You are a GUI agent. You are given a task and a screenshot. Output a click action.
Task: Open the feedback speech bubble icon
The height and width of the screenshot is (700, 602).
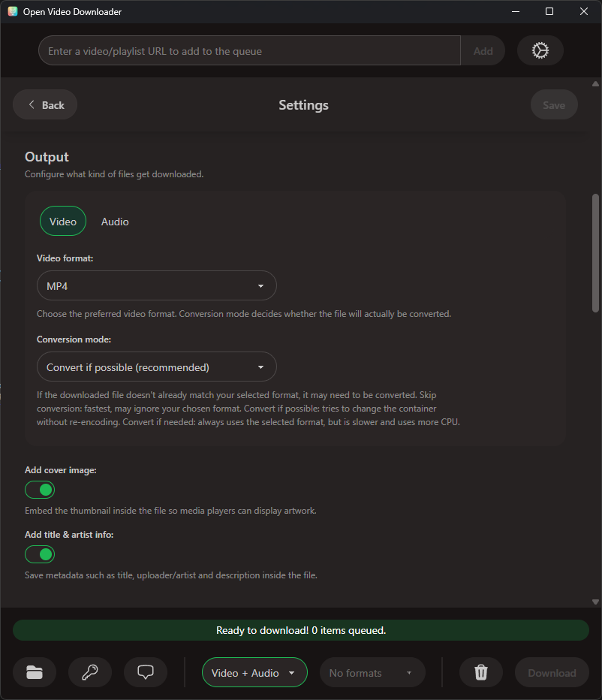[x=145, y=672]
